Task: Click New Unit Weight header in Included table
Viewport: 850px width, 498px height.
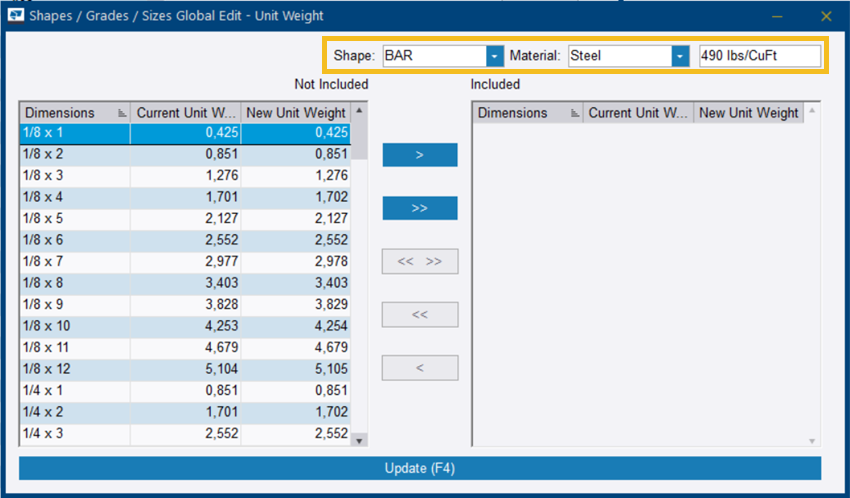Action: 748,113
